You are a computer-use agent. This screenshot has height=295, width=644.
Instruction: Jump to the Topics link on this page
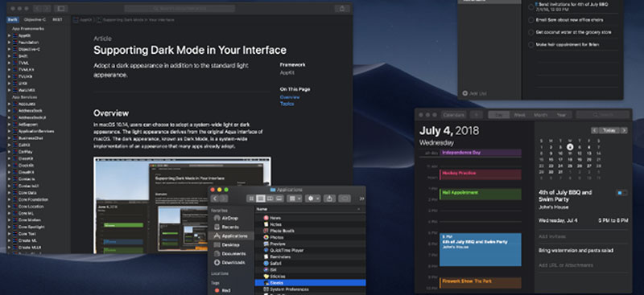click(287, 104)
